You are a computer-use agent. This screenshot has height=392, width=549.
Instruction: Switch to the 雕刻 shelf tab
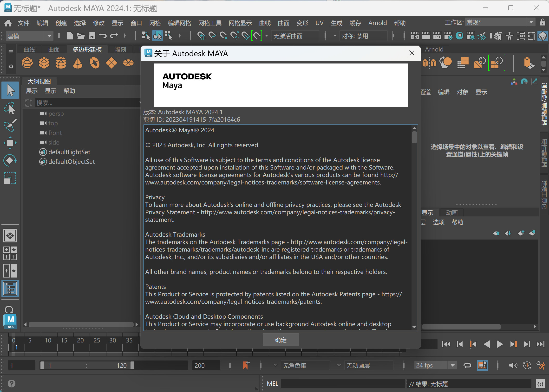[120, 50]
